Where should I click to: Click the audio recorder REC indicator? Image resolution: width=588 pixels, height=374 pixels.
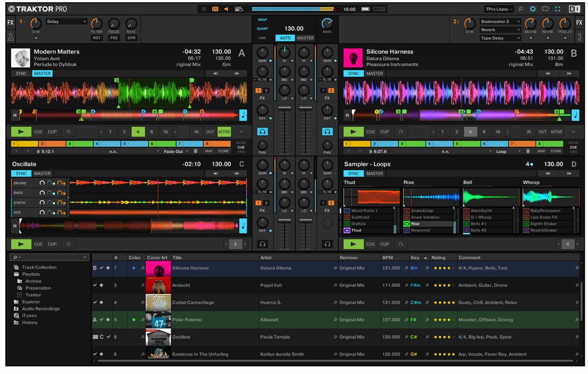click(x=380, y=9)
